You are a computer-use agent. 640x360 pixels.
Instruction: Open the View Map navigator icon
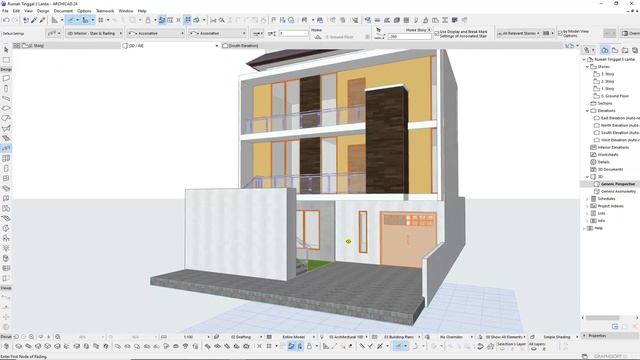click(615, 50)
